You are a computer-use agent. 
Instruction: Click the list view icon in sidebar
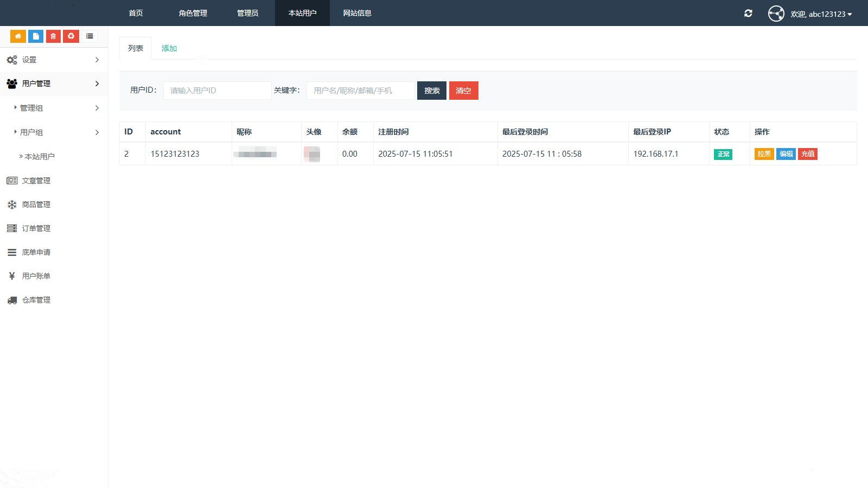tap(90, 36)
